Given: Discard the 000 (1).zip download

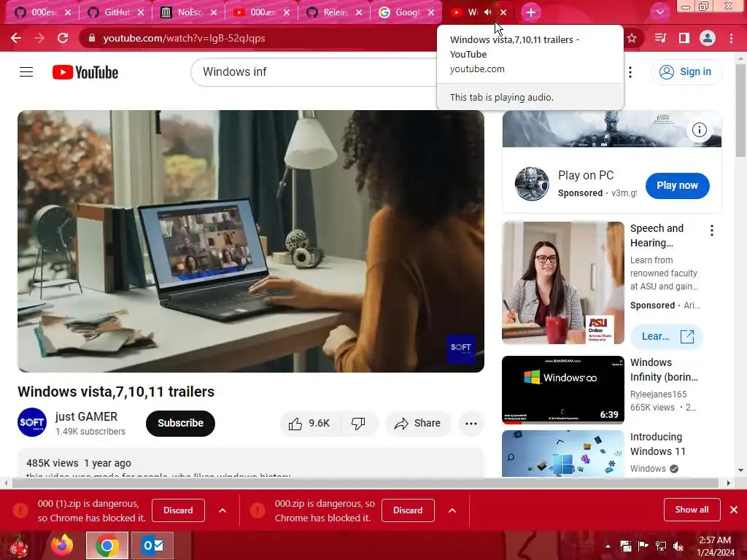Looking at the screenshot, I should coord(178,510).
